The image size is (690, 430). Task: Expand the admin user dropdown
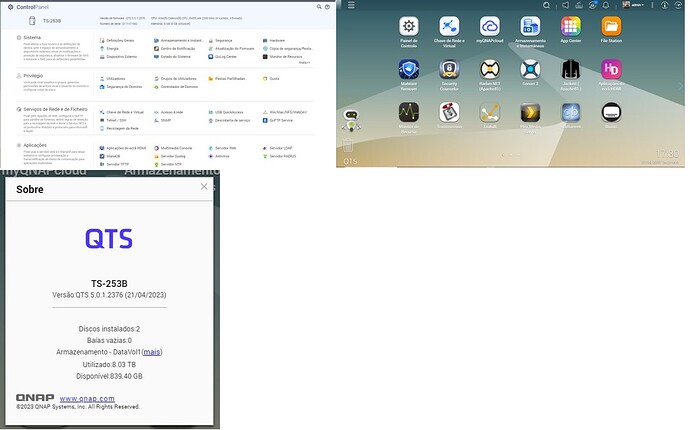pos(634,5)
